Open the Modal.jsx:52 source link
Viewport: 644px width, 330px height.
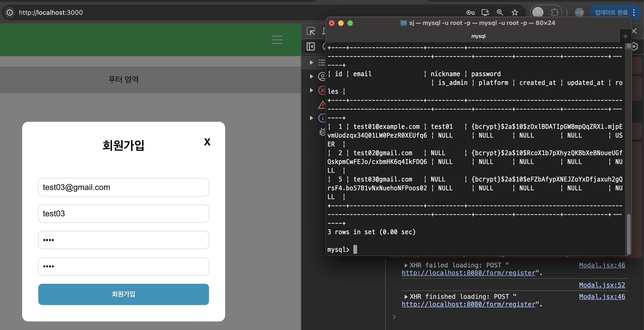point(602,285)
